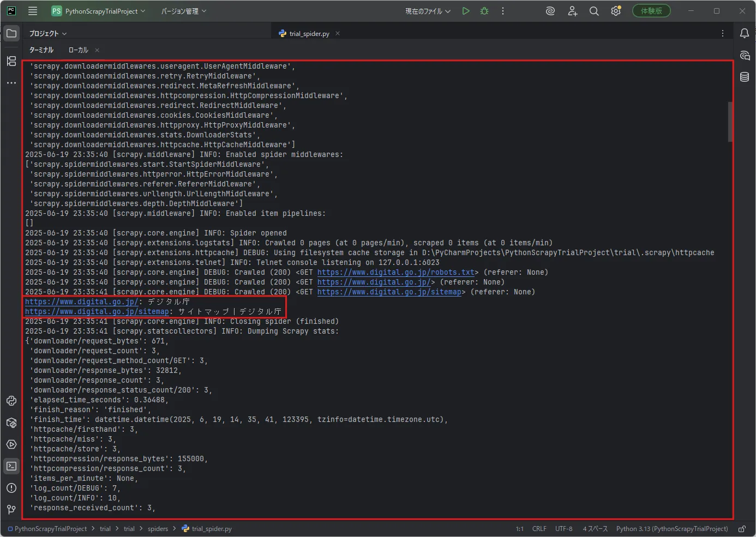Show more tool windows ellipsis
This screenshot has width=756, height=537.
click(11, 83)
